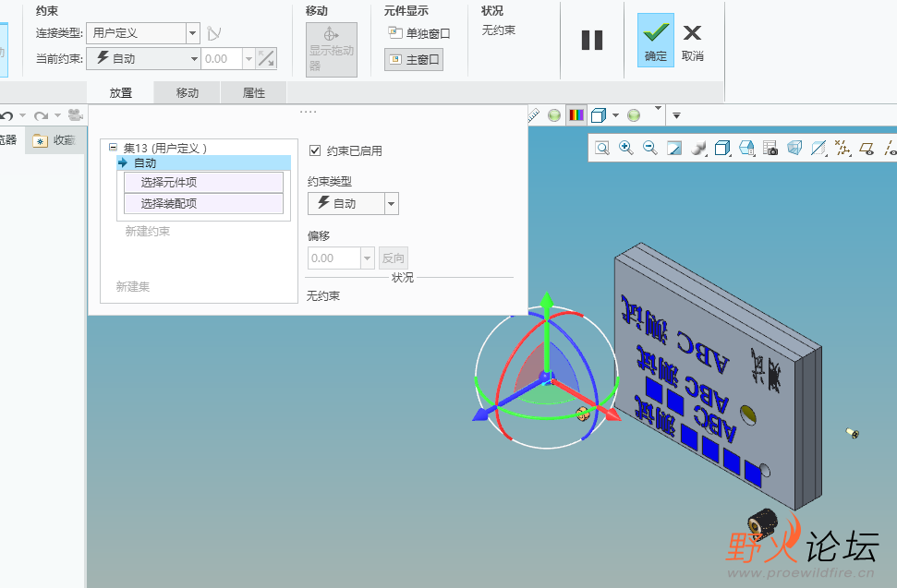Click the green checkmark 确定 button

(656, 41)
